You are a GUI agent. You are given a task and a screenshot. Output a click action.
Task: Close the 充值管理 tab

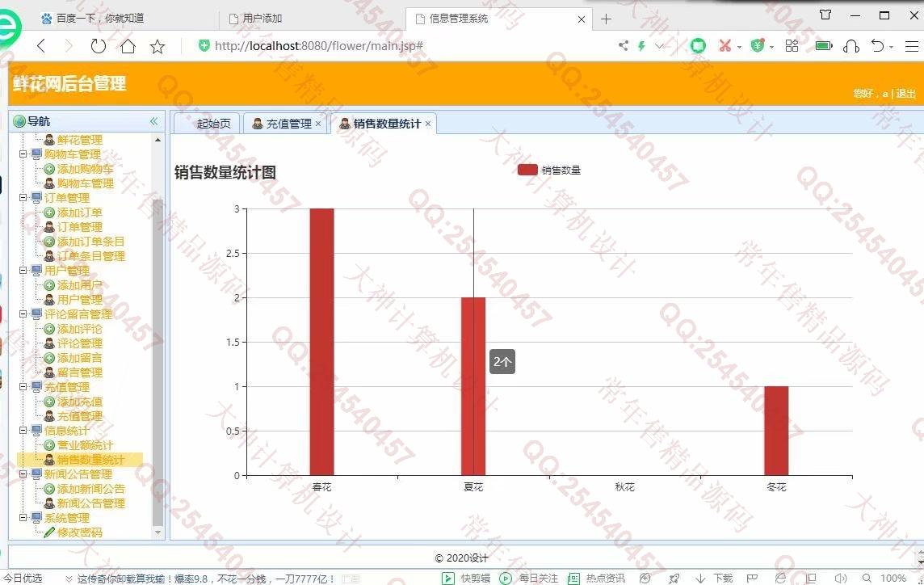[x=318, y=124]
